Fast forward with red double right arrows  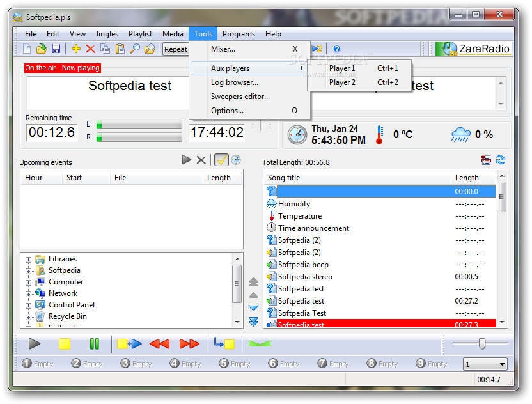[x=190, y=344]
